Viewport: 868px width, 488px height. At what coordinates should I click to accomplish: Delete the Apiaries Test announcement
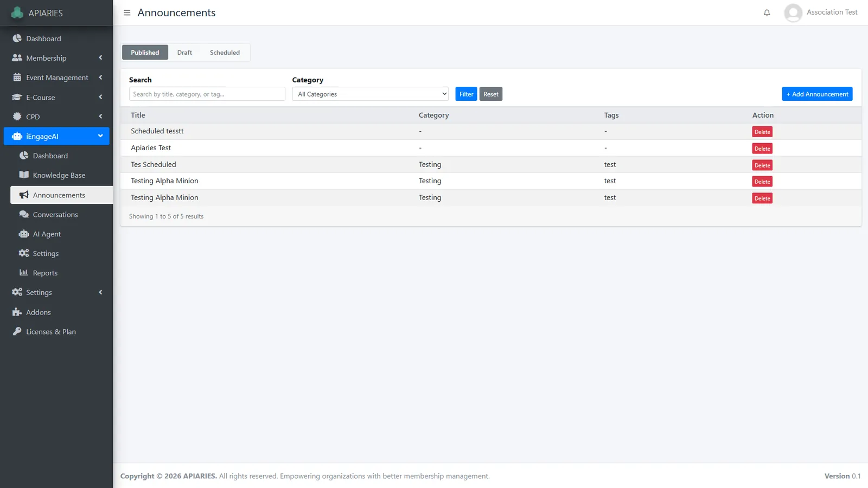tap(762, 149)
